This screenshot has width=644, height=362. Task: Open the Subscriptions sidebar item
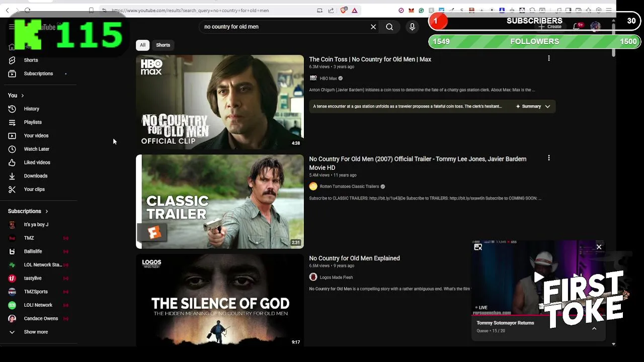pyautogui.click(x=38, y=73)
